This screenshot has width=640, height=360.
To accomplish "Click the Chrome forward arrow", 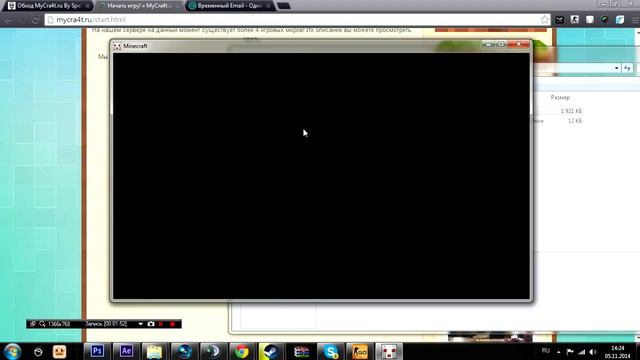I will point(22,20).
